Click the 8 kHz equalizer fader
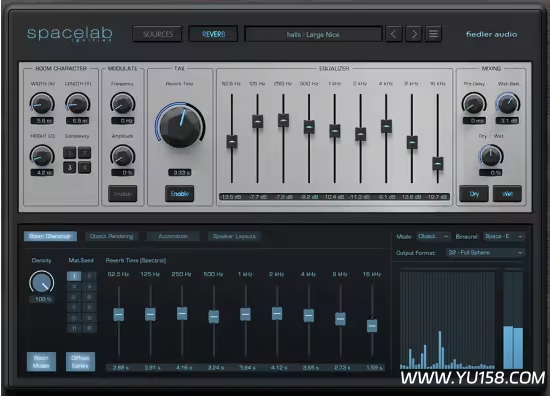Image resolution: width=550 pixels, height=396 pixels. pyautogui.click(x=412, y=142)
